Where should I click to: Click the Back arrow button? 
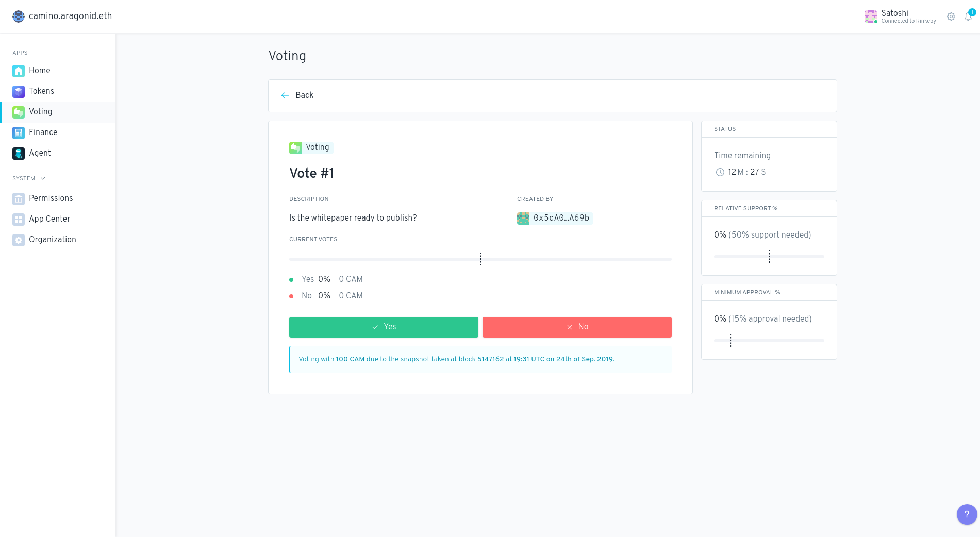[297, 95]
